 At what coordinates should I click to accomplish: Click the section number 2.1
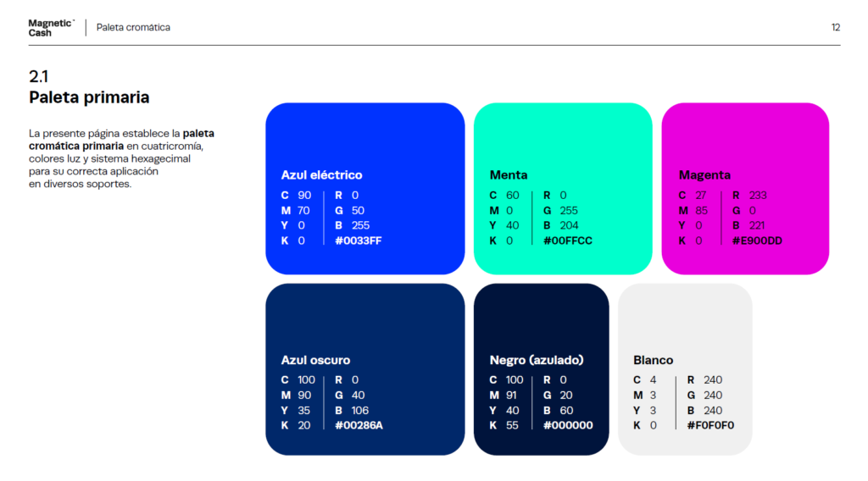[x=39, y=76]
